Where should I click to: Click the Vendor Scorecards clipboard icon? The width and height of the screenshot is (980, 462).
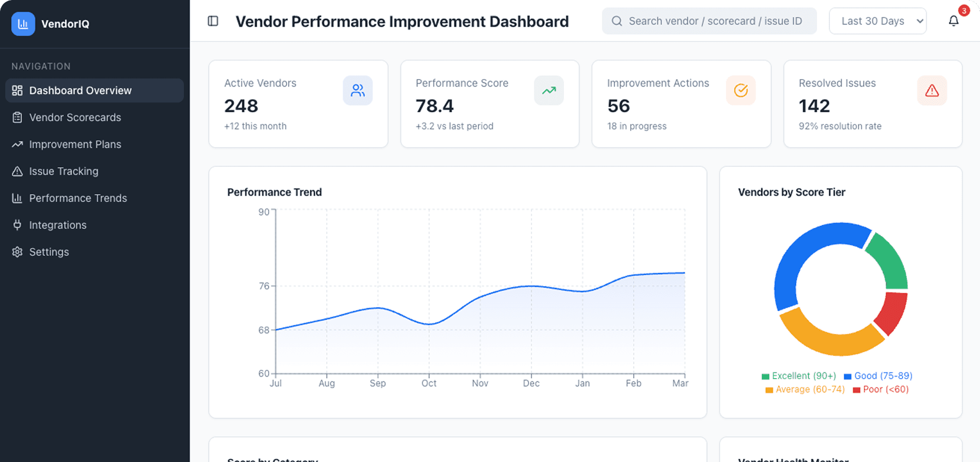click(x=17, y=118)
